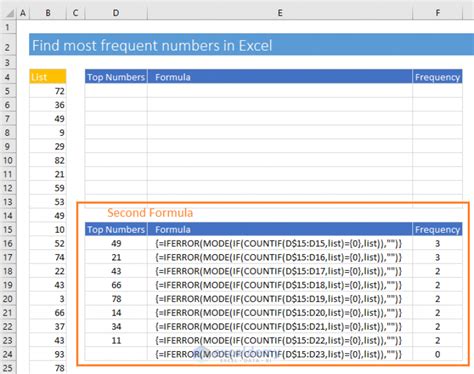Screen dimensions: 474x374
Task: Select top number 66 in cell D19
Action: pyautogui.click(x=116, y=285)
